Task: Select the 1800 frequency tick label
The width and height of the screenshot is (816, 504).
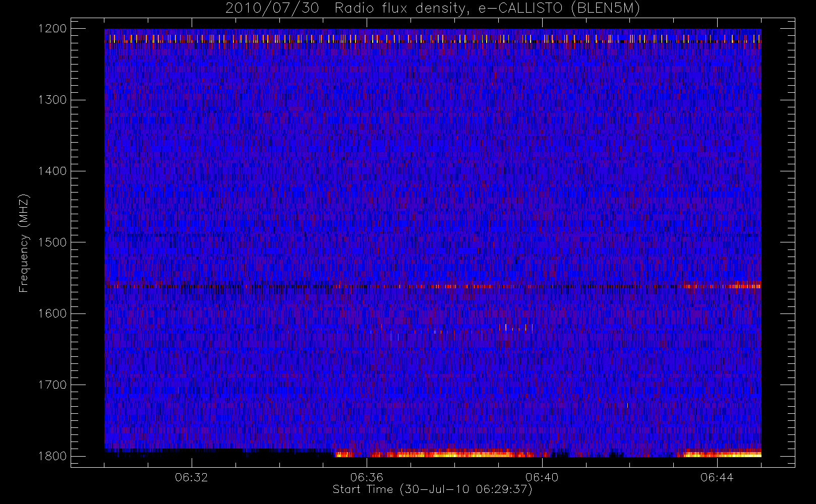Action: pos(52,456)
